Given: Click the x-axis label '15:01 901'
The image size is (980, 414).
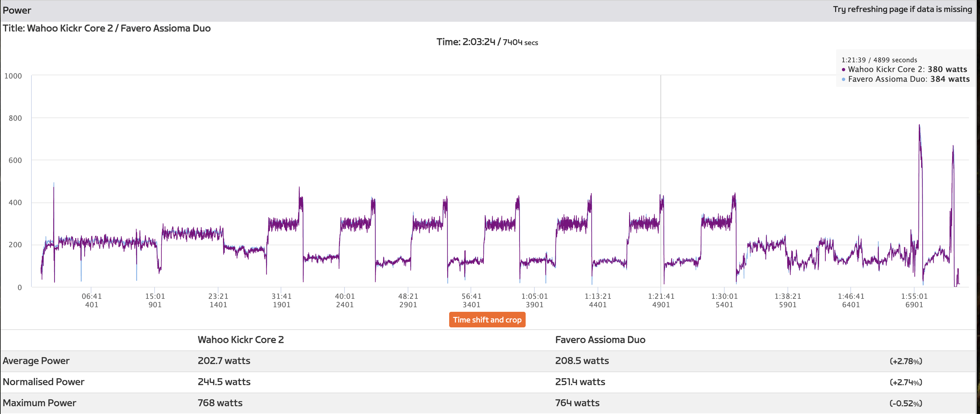Looking at the screenshot, I should (155, 300).
